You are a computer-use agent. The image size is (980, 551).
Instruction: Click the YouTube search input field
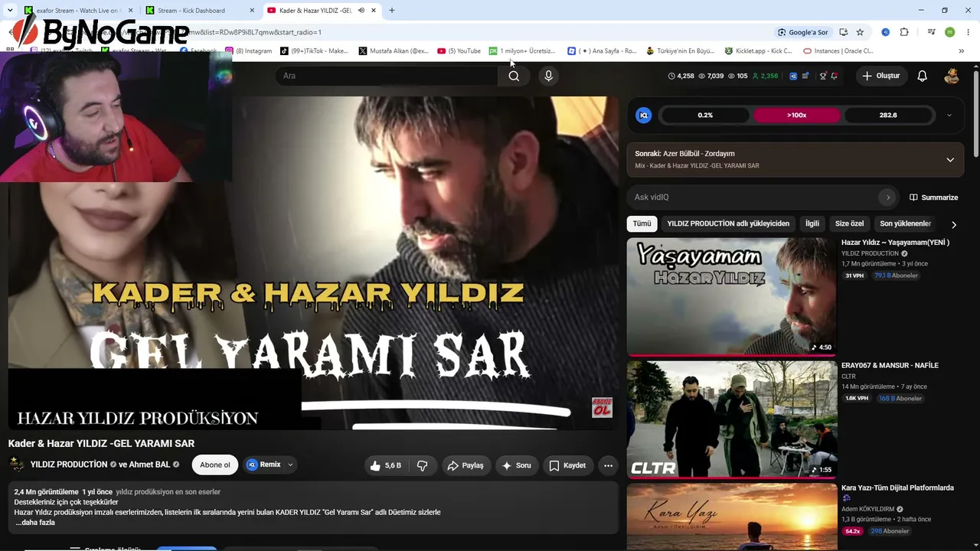pos(387,76)
